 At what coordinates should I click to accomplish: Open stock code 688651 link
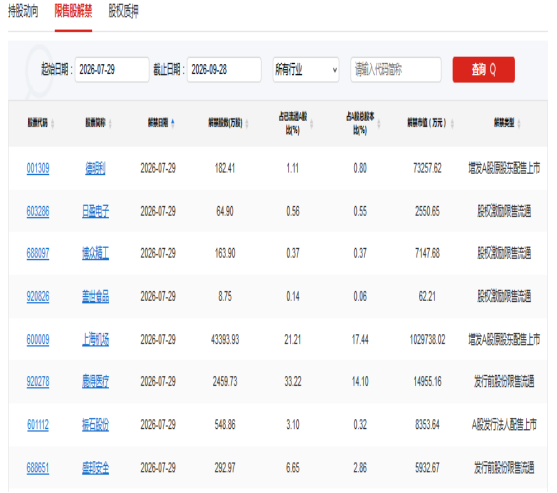pyautogui.click(x=38, y=468)
